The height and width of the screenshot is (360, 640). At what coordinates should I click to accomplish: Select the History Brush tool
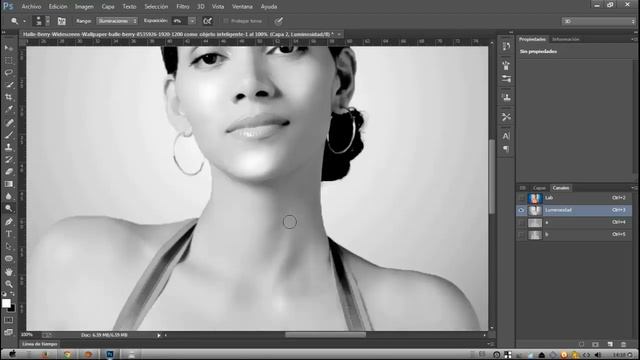point(9,159)
